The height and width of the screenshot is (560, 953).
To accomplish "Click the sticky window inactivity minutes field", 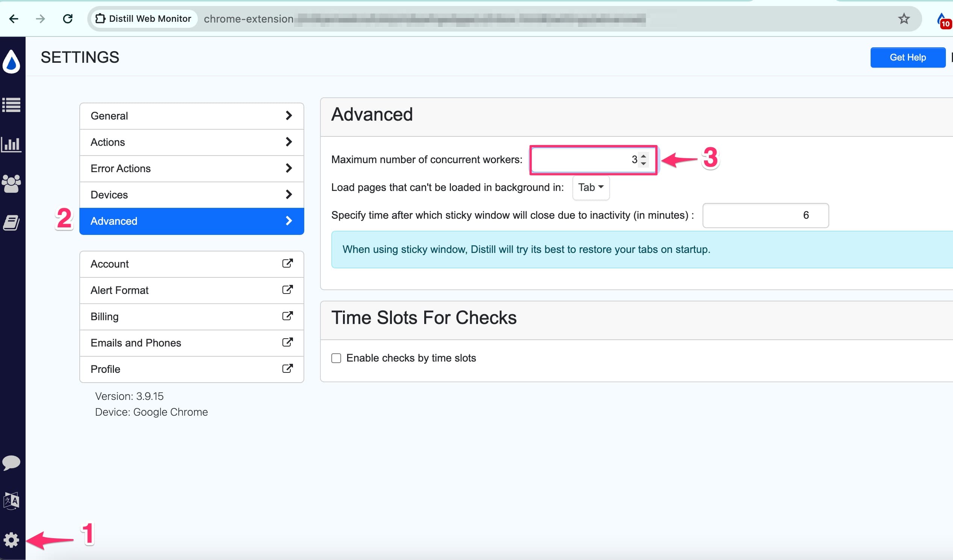I will tap(765, 215).
